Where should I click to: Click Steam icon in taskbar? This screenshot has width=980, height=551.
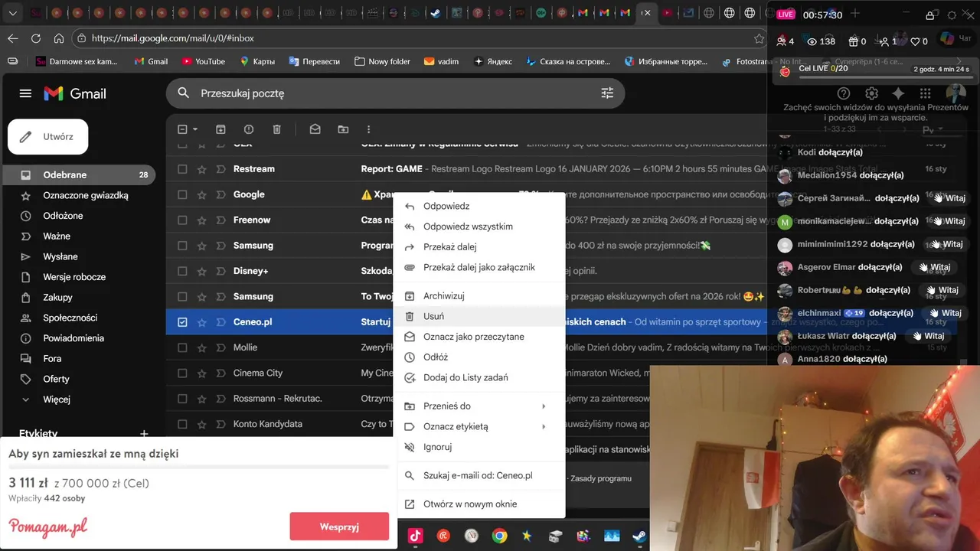click(x=639, y=536)
